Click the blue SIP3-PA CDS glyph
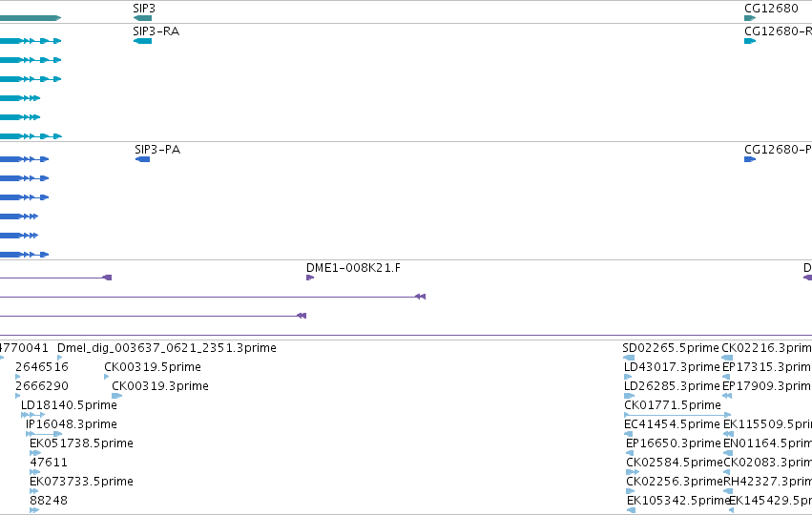 pos(142,159)
